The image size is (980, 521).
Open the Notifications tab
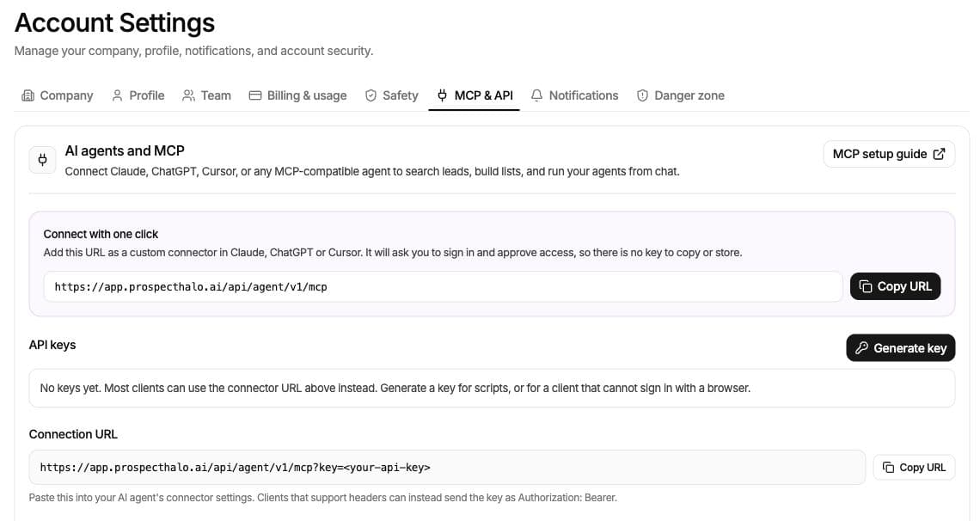[574, 95]
